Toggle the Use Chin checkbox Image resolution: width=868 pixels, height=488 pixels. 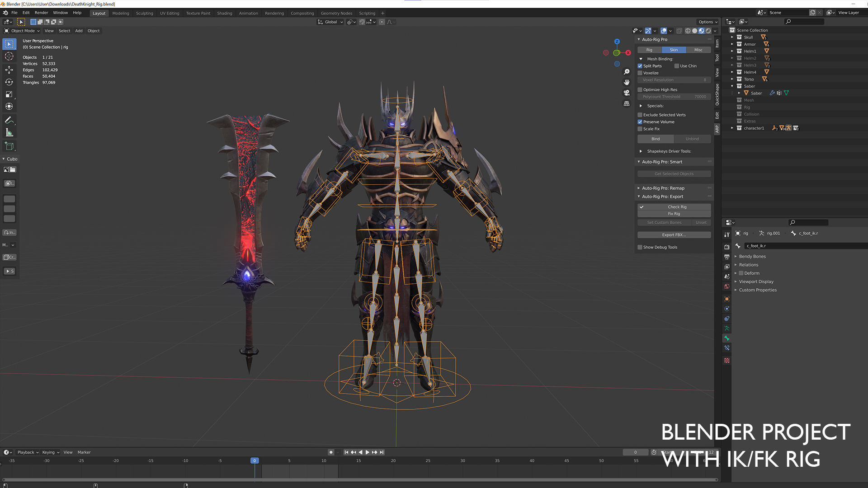[677, 66]
